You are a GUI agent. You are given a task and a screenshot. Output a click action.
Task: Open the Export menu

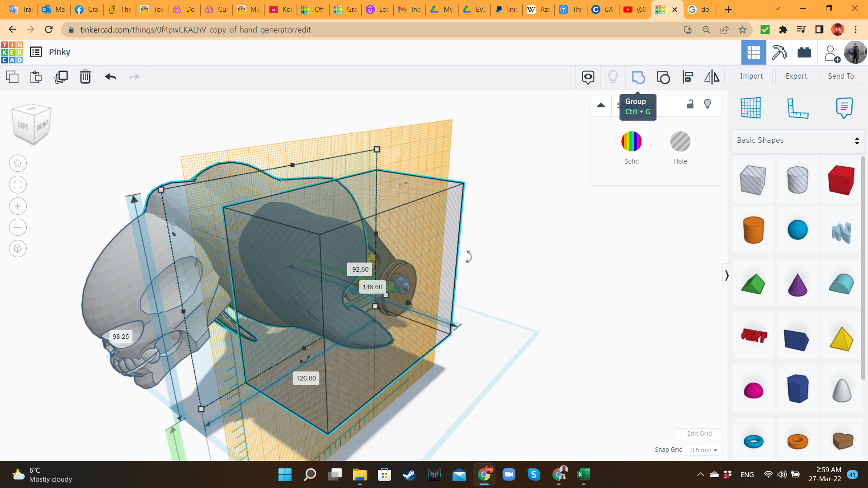(796, 76)
